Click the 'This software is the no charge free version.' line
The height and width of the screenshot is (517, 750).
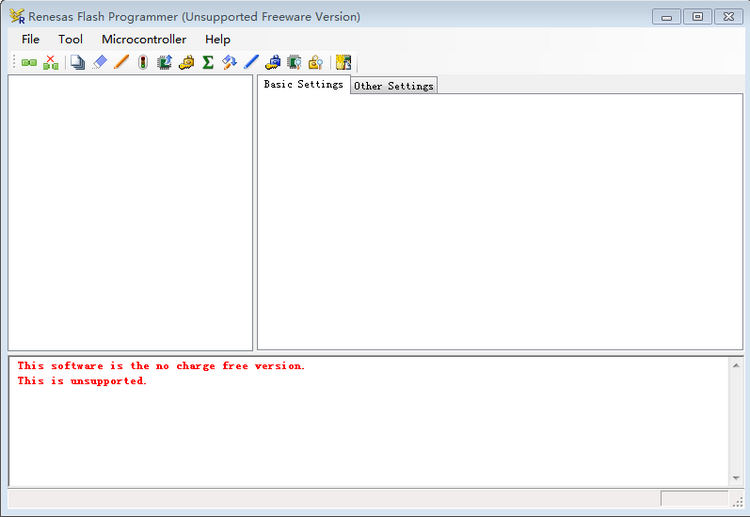tap(161, 366)
